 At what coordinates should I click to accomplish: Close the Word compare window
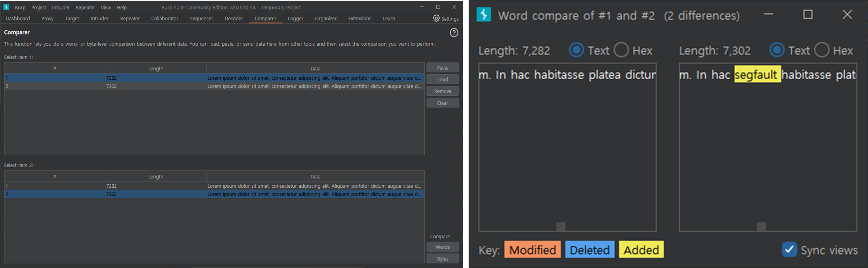[847, 14]
